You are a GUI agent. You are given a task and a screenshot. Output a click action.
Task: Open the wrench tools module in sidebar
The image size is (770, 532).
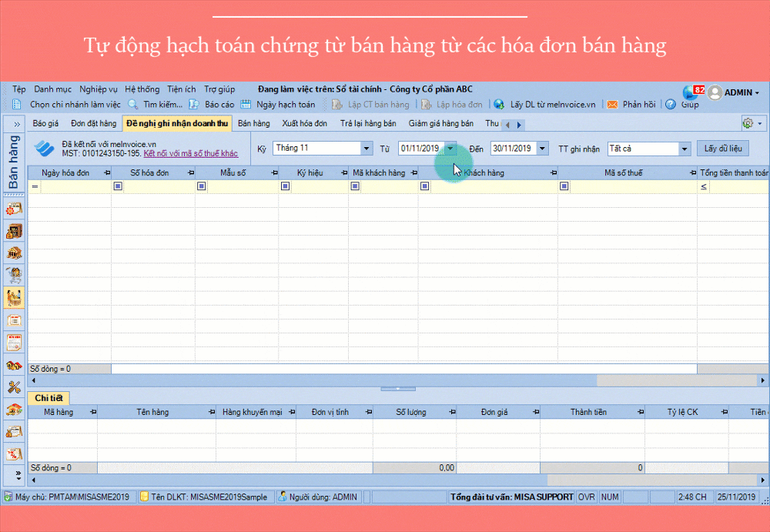pyautogui.click(x=14, y=386)
